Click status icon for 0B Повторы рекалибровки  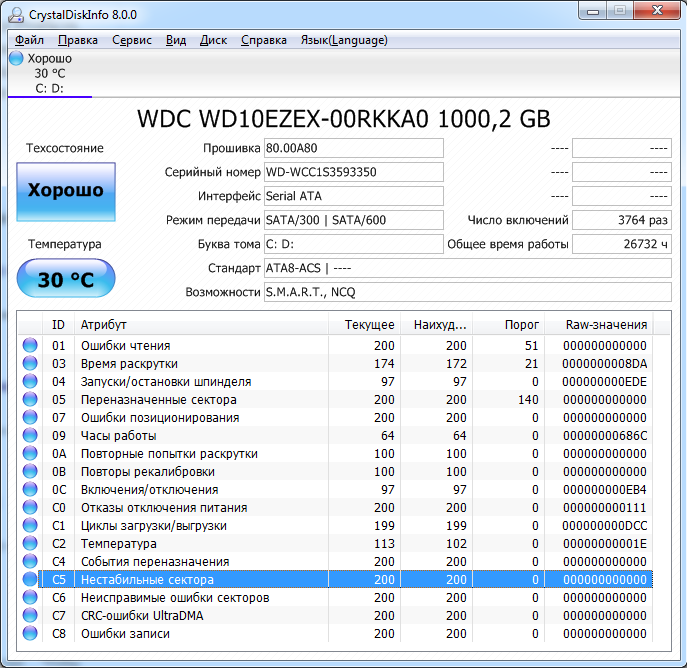tap(30, 471)
